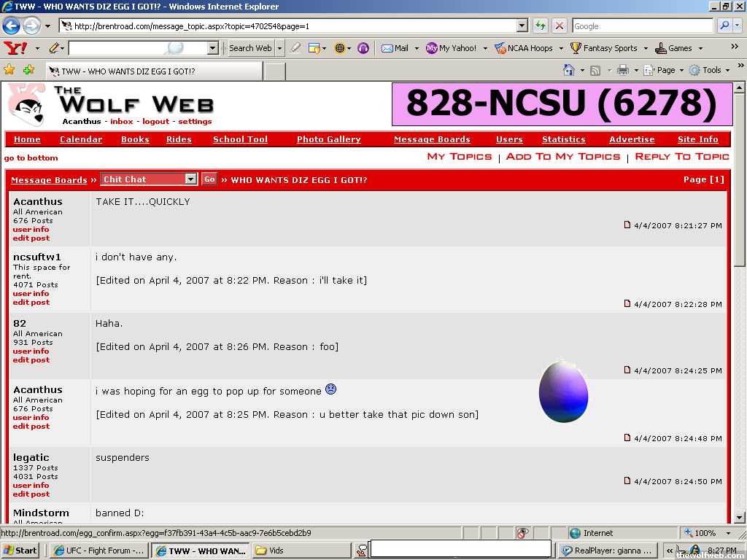Open the Photo Gallery nav item
Image resolution: width=747 pixels, height=560 pixels.
tap(328, 139)
